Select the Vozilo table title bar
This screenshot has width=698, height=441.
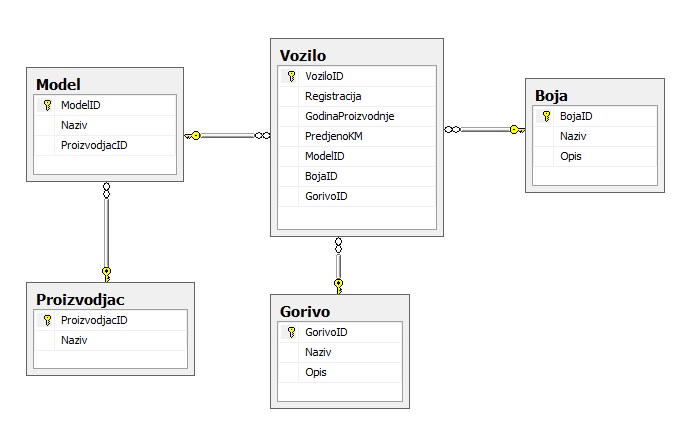click(x=356, y=54)
